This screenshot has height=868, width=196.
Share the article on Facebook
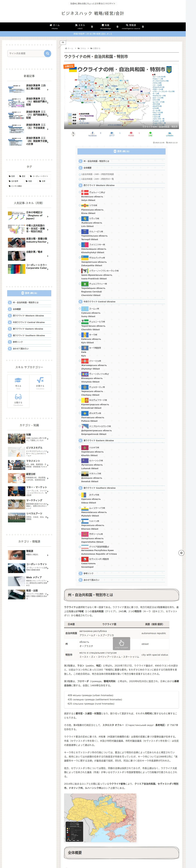coord(92,134)
